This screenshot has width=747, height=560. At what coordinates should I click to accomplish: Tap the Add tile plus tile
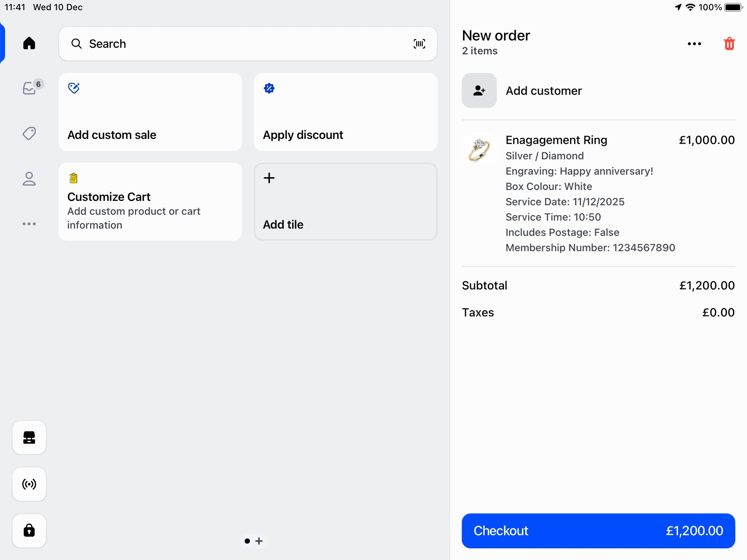coord(345,202)
